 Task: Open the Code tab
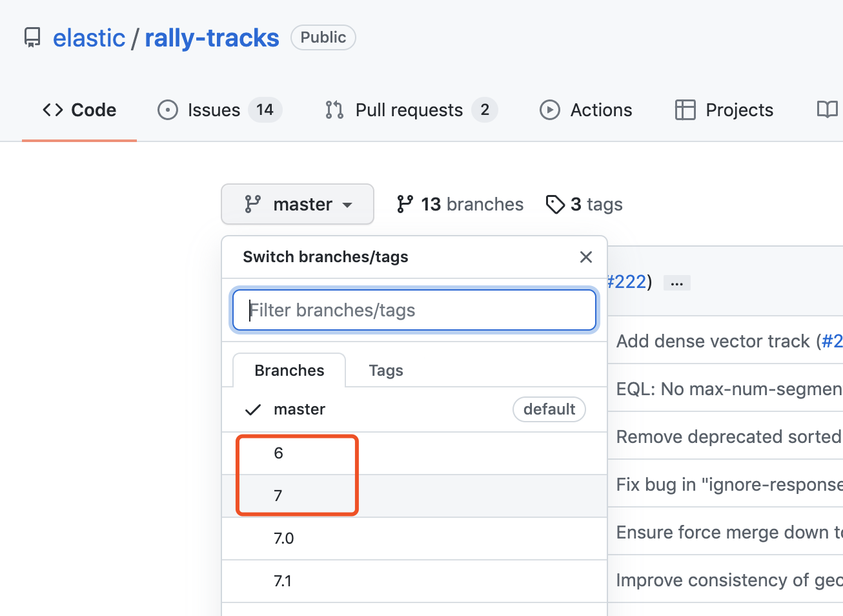click(x=79, y=110)
